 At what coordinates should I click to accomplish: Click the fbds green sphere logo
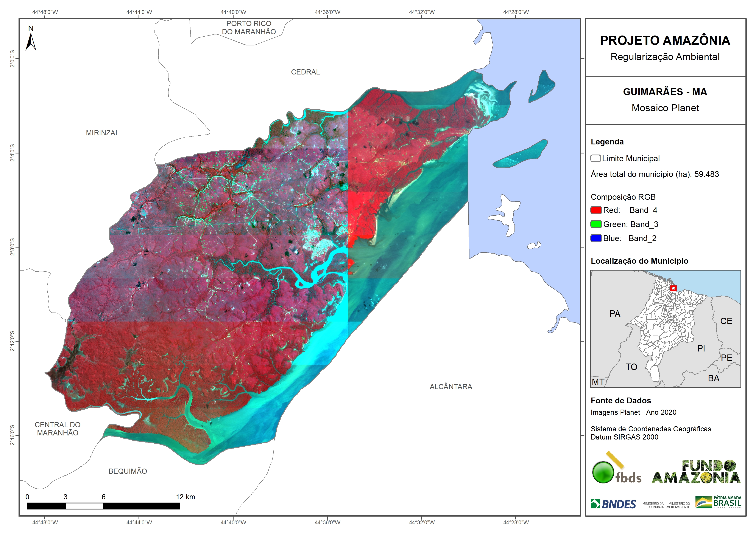[603, 472]
